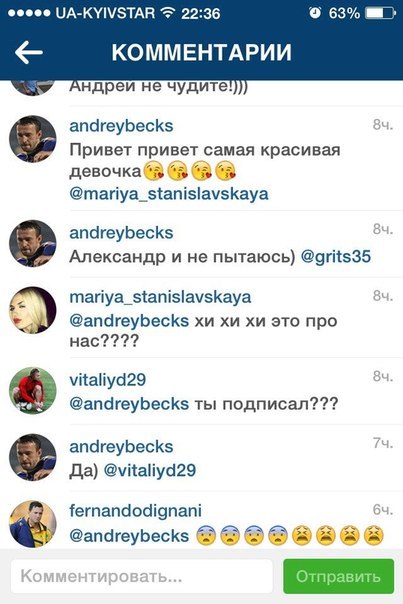Open mariya_stanislavskaya's profile avatar
The image size is (403, 604).
tap(33, 310)
